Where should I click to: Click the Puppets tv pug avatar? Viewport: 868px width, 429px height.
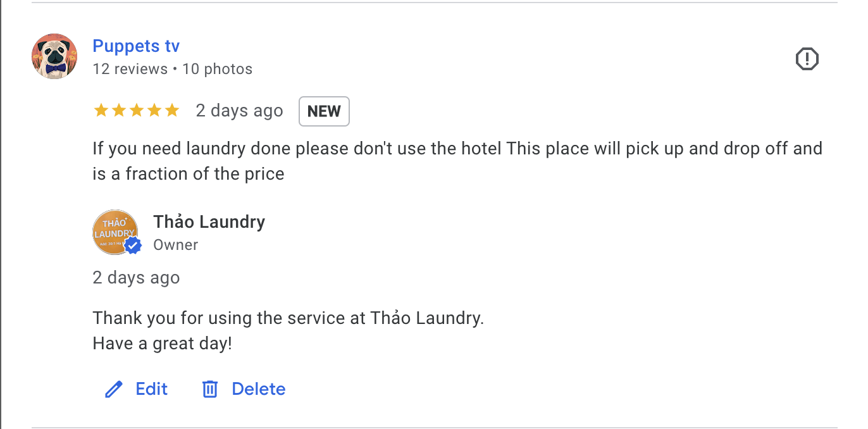(54, 56)
